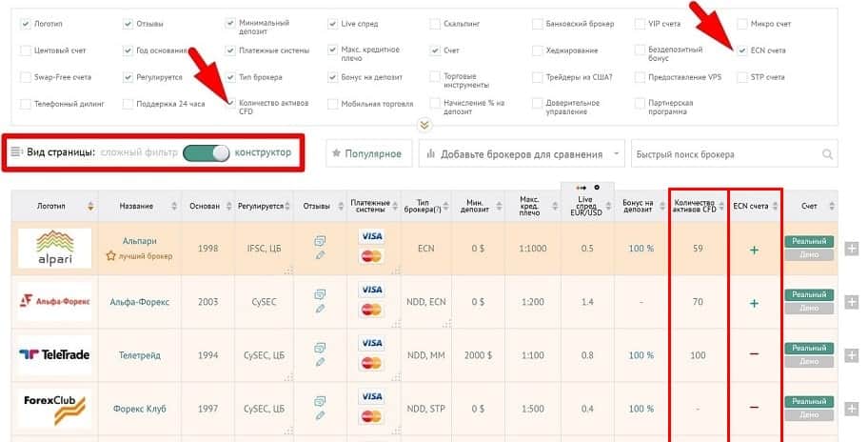Click pencil write-review icon in Альпари row
The height and width of the screenshot is (442, 868).
pyautogui.click(x=320, y=255)
